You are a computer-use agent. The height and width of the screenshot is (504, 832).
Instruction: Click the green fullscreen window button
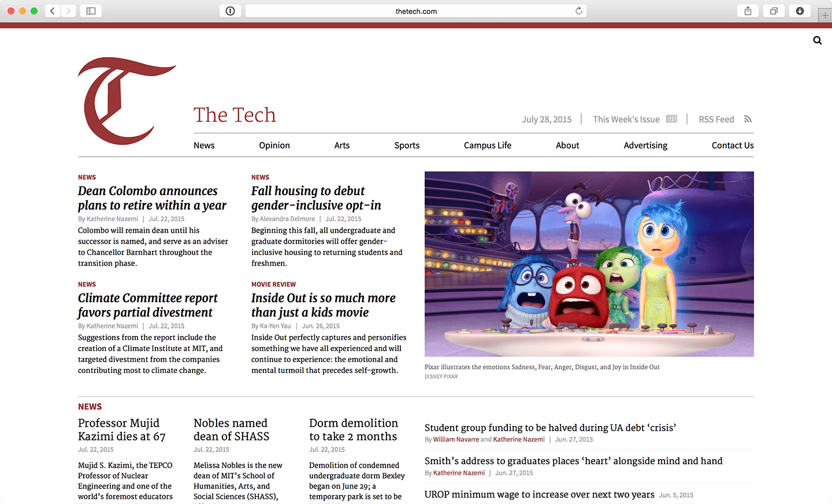pos(34,11)
